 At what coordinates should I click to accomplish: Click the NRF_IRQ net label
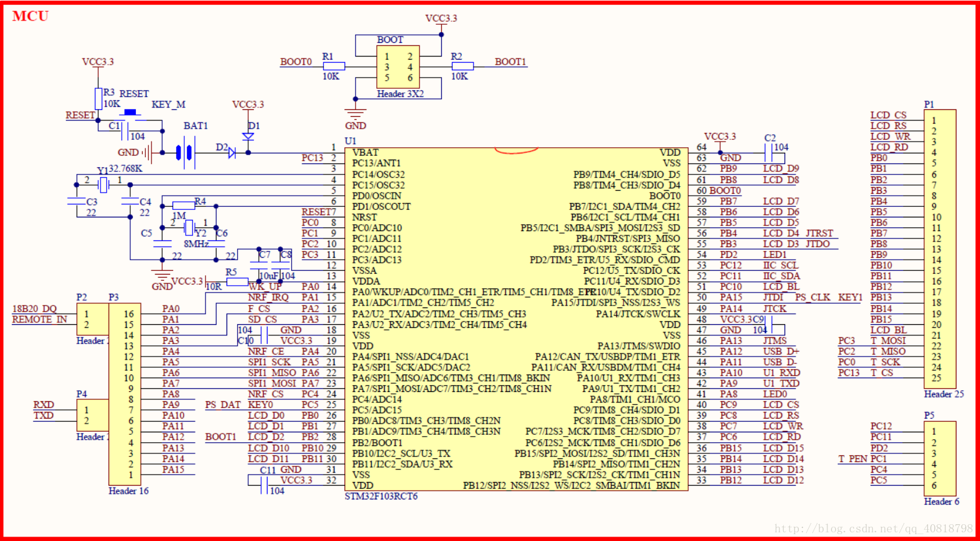(269, 298)
